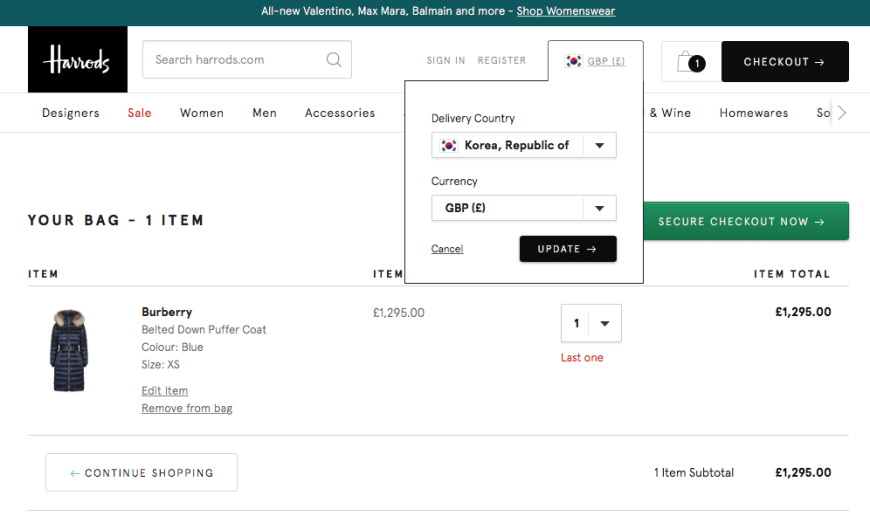The width and height of the screenshot is (870, 516).
Task: Click the puffer coat product thumbnail
Action: point(69,351)
